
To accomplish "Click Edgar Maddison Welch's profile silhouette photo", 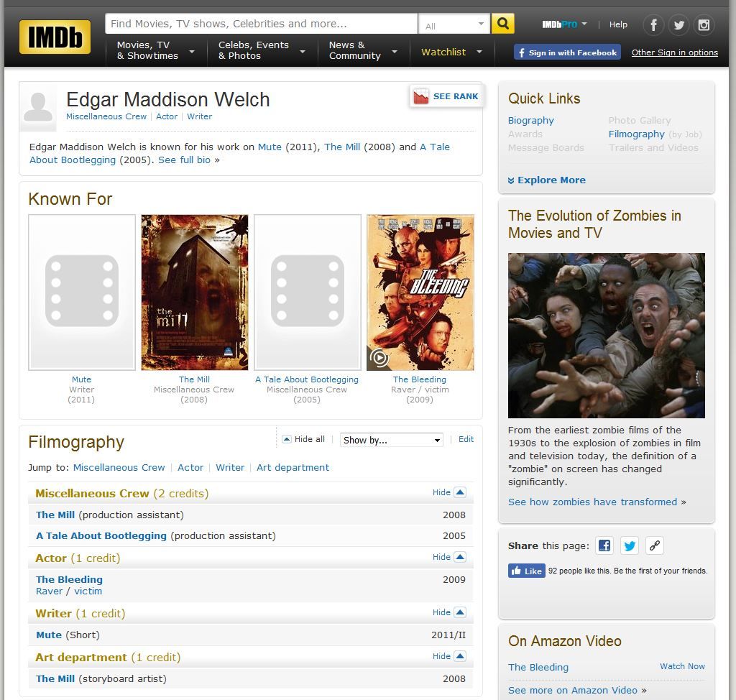I will [x=38, y=106].
